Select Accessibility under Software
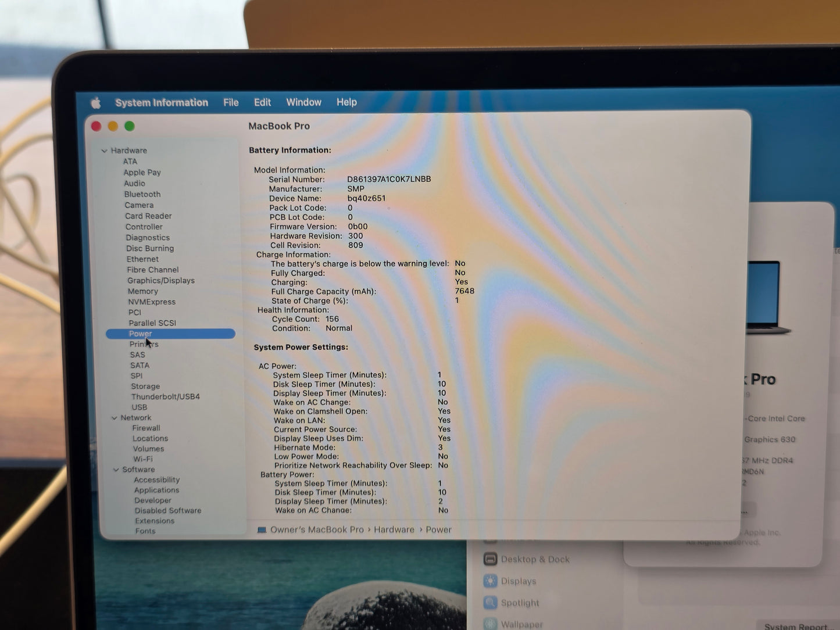Image resolution: width=840 pixels, height=630 pixels. 156,479
